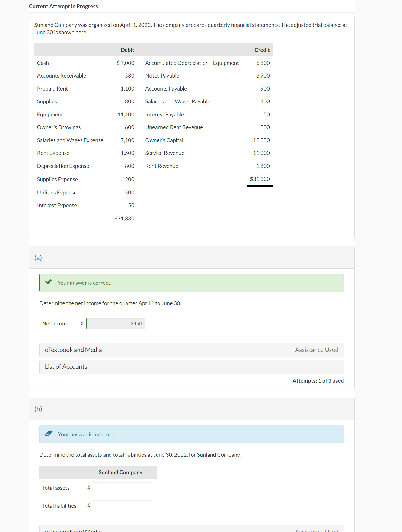Screen dimensions: 402x532
Task: Click the 'Depreciation Expense' account label
Action: click(x=63, y=166)
